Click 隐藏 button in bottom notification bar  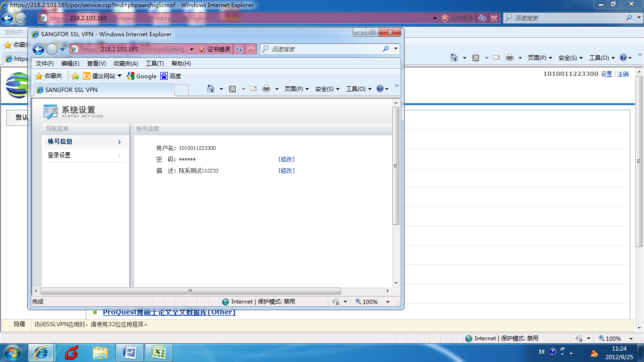click(x=19, y=324)
